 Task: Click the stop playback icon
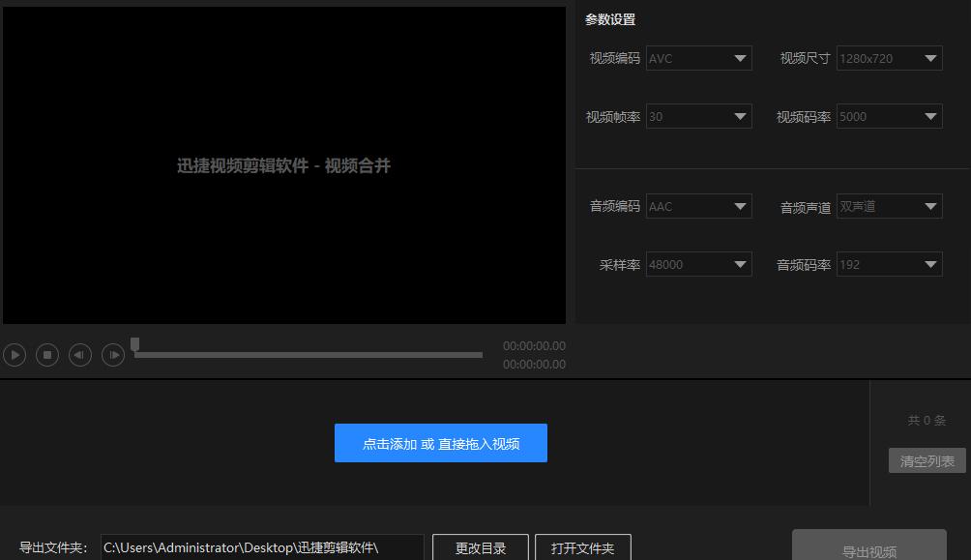pos(46,355)
